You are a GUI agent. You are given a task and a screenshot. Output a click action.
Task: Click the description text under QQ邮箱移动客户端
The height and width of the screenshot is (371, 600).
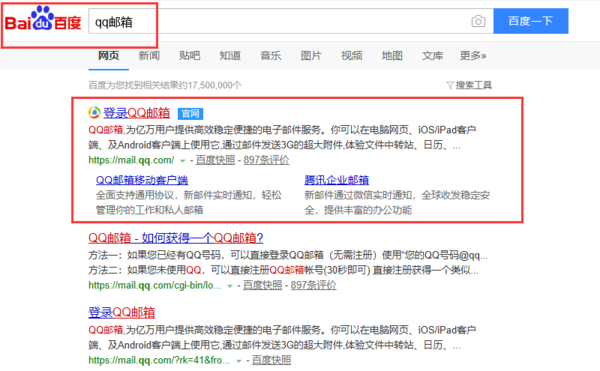[x=189, y=203]
